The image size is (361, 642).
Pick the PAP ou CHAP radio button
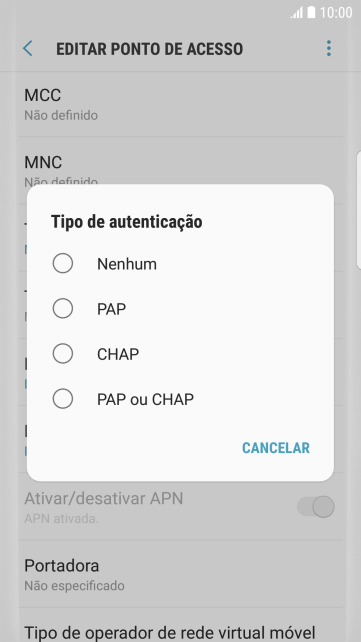63,399
